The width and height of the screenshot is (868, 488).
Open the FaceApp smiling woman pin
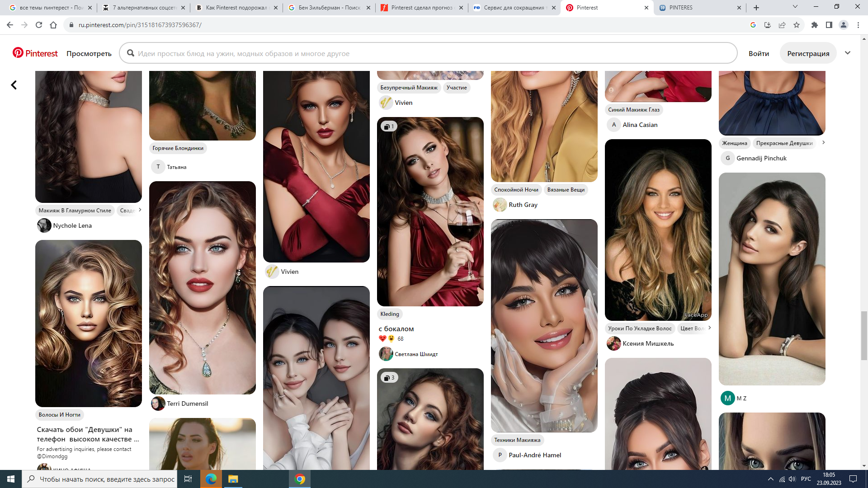tap(658, 230)
